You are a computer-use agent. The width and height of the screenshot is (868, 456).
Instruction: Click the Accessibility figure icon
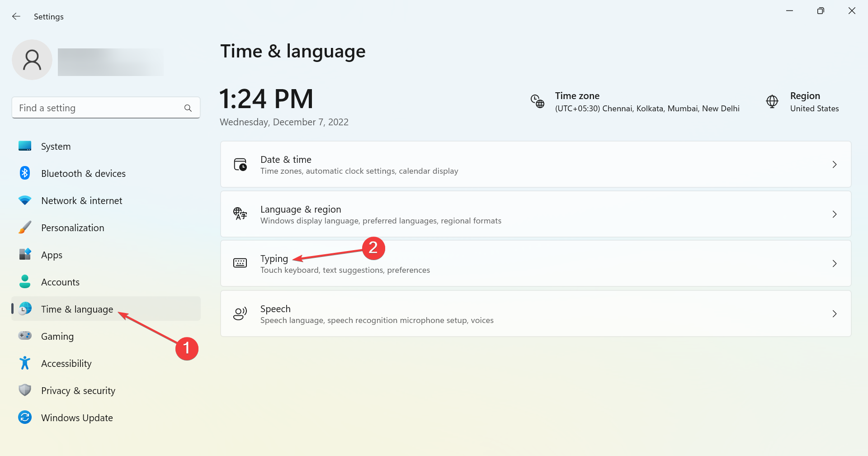point(25,363)
